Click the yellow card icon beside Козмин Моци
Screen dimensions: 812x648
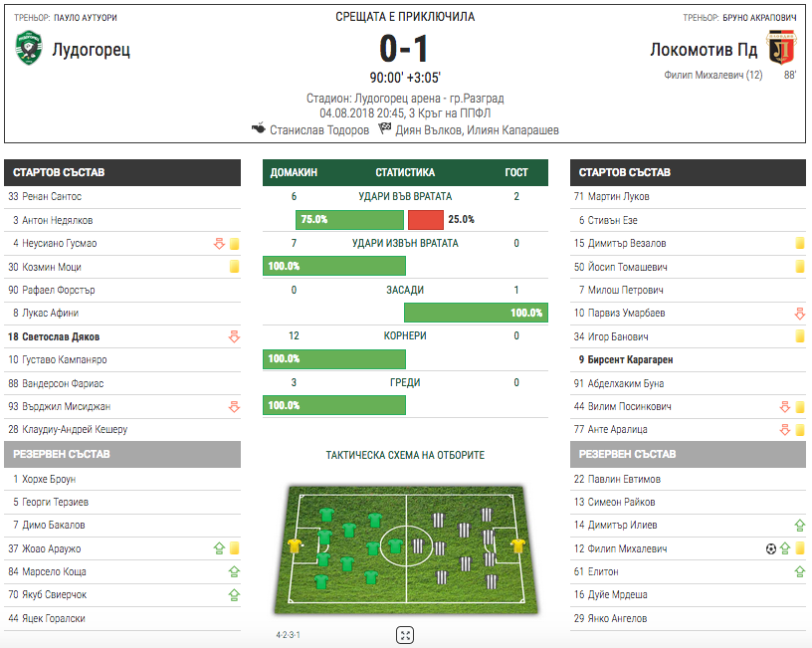coord(234,266)
